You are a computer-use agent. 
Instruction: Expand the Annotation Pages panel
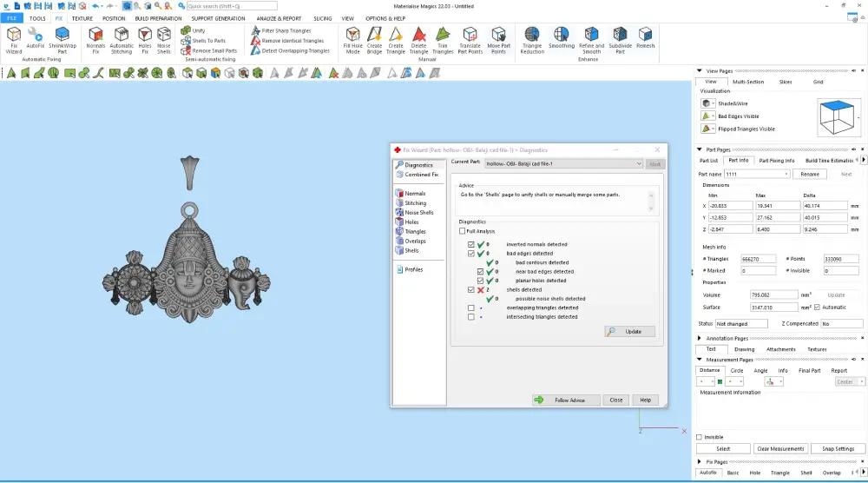tap(699, 338)
